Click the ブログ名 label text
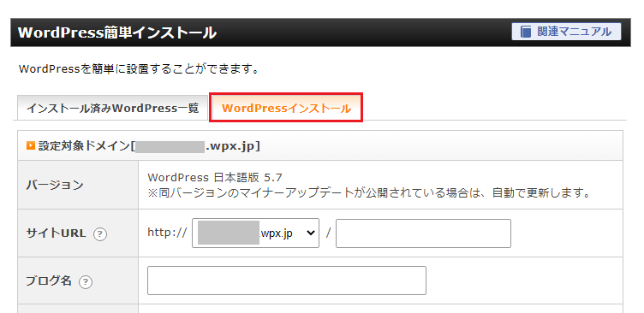The image size is (644, 313). [49, 281]
